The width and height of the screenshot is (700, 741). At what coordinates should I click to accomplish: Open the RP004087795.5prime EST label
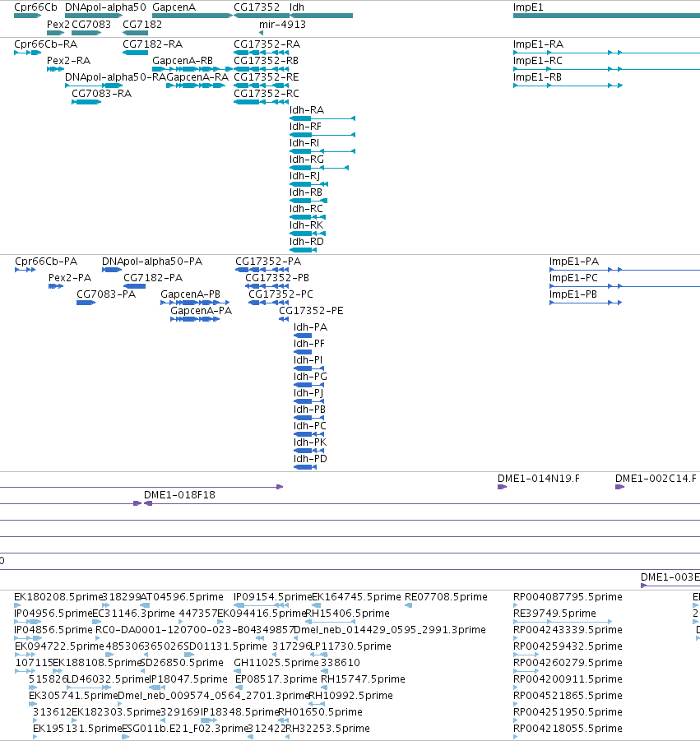pyautogui.click(x=568, y=597)
